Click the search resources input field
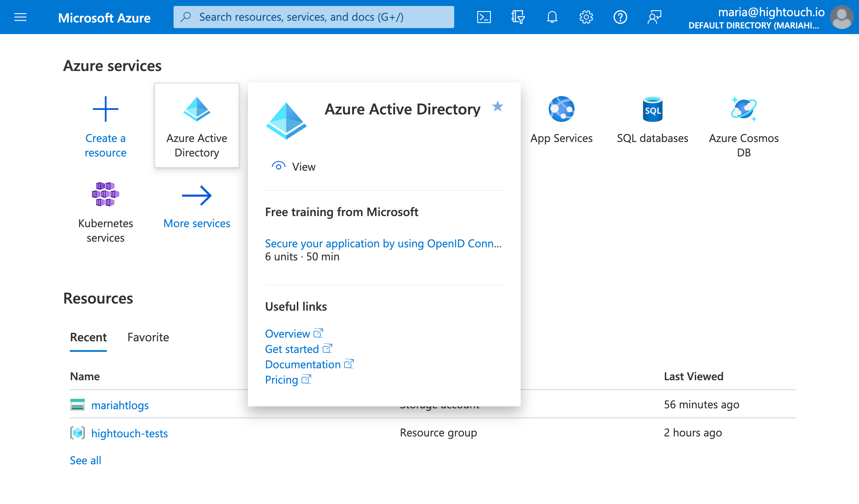This screenshot has height=504, width=859. (314, 17)
